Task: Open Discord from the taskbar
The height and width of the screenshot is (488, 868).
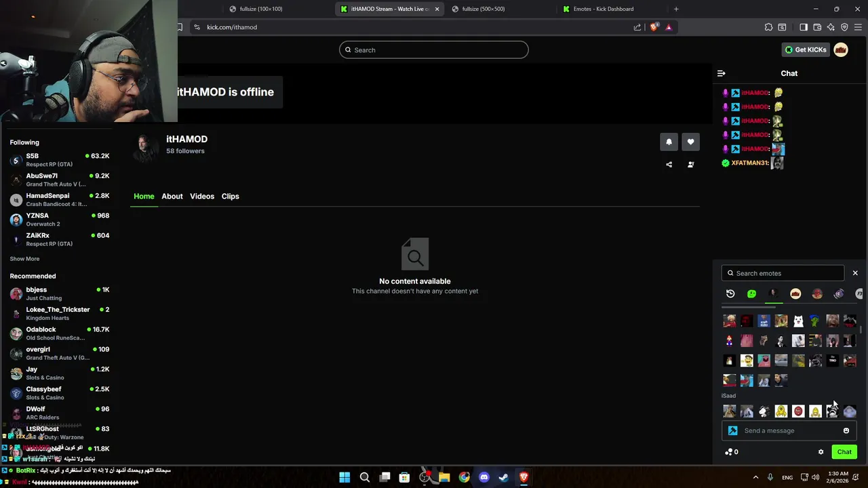Action: coord(484,477)
